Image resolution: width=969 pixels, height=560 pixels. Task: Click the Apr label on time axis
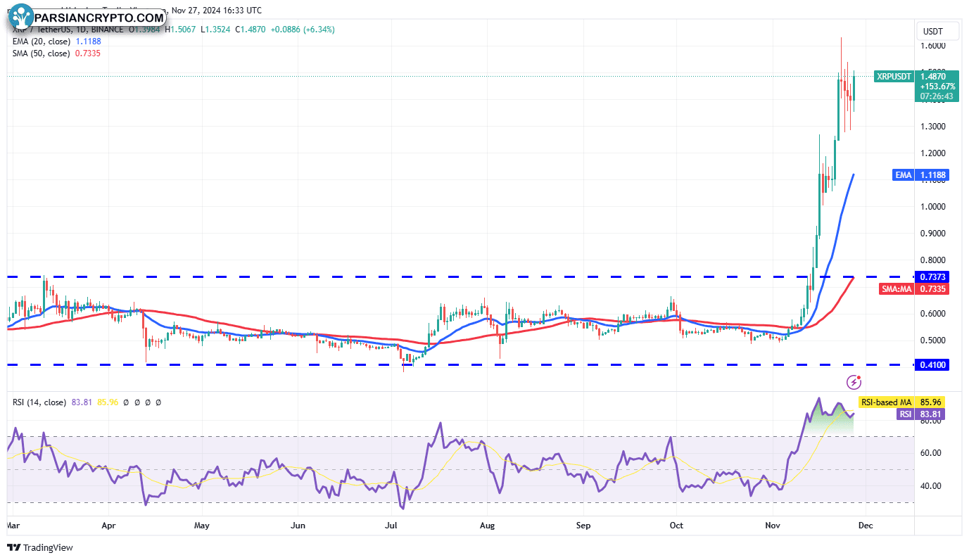click(108, 526)
